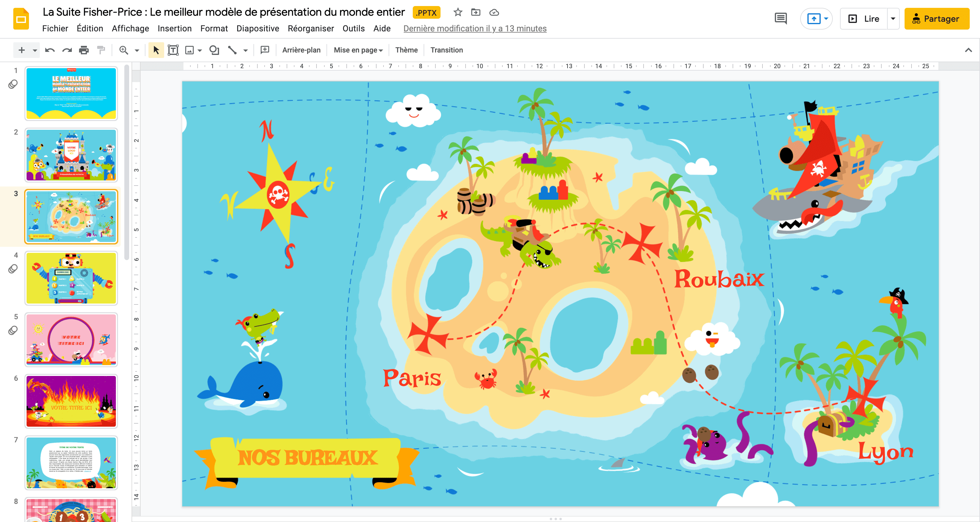Screen dimensions: 980x522
Task: Open the Édition menu
Action: (x=90, y=29)
